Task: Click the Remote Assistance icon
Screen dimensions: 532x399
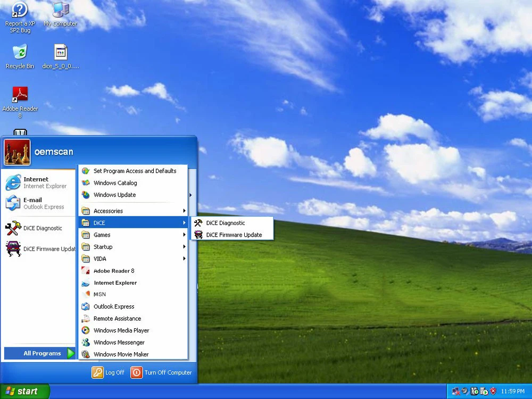Action: tap(86, 319)
